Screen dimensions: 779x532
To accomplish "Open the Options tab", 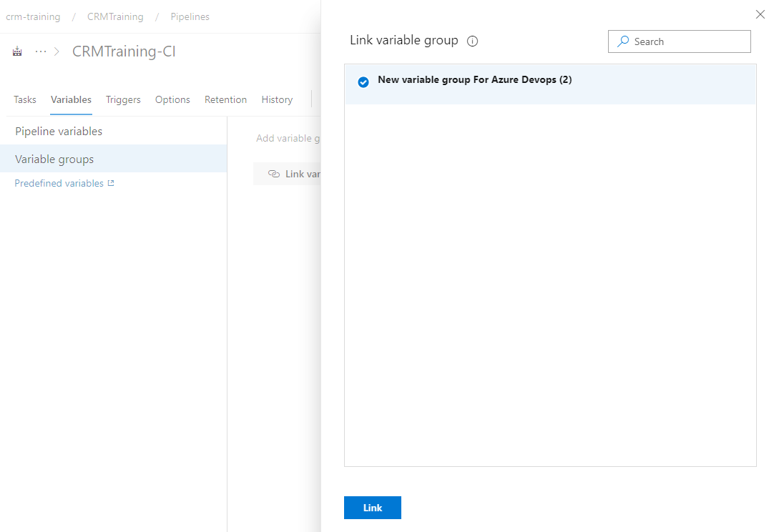I will (172, 100).
